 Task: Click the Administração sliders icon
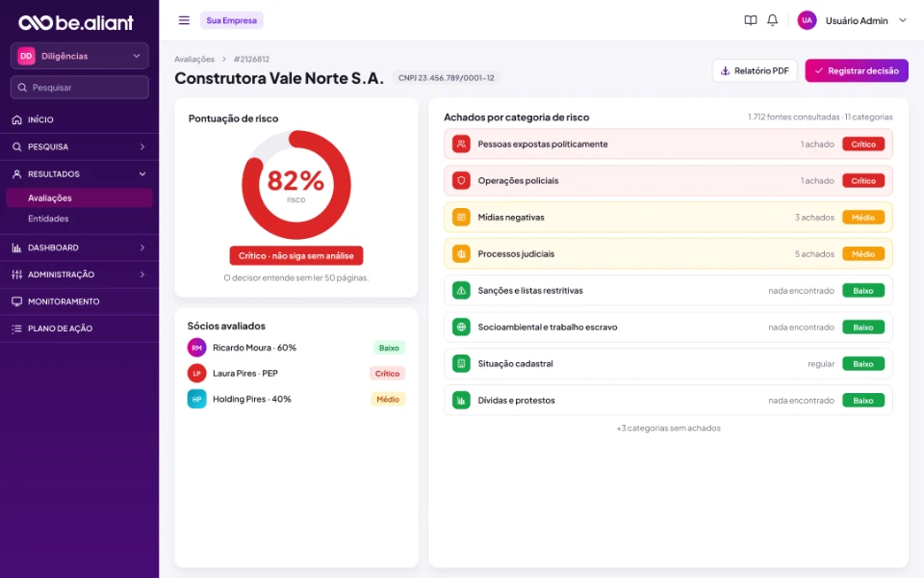tap(17, 275)
